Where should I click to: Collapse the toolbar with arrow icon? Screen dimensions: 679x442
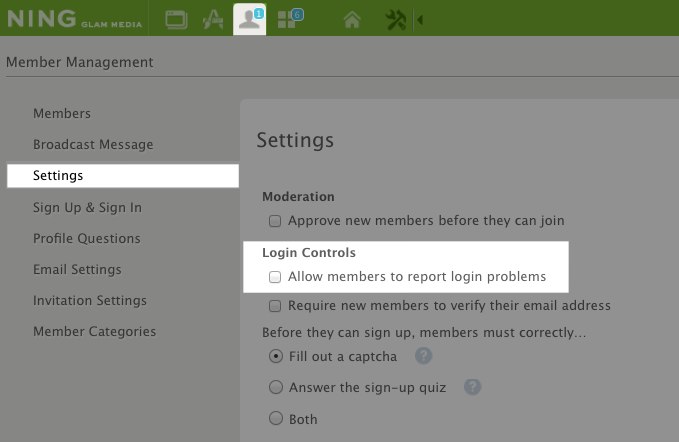[x=420, y=19]
